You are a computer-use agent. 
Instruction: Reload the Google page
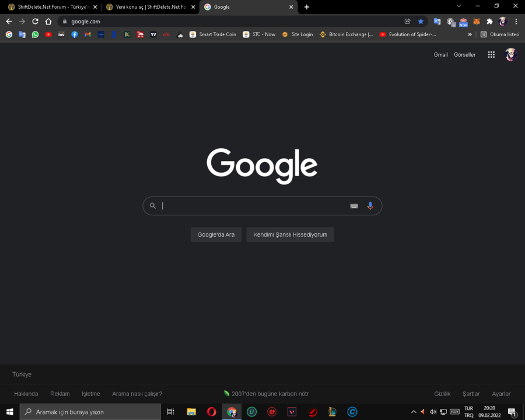click(35, 22)
